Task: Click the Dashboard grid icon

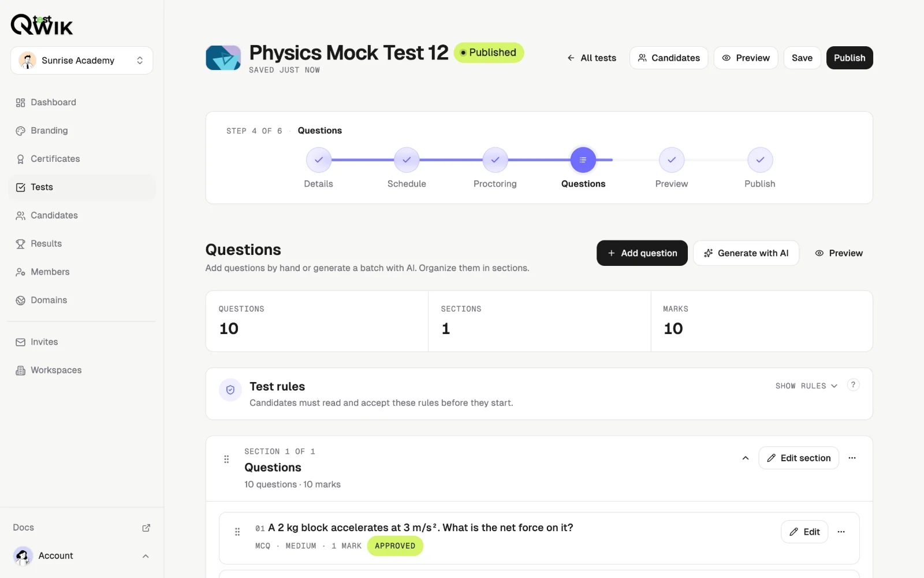Action: tap(20, 103)
